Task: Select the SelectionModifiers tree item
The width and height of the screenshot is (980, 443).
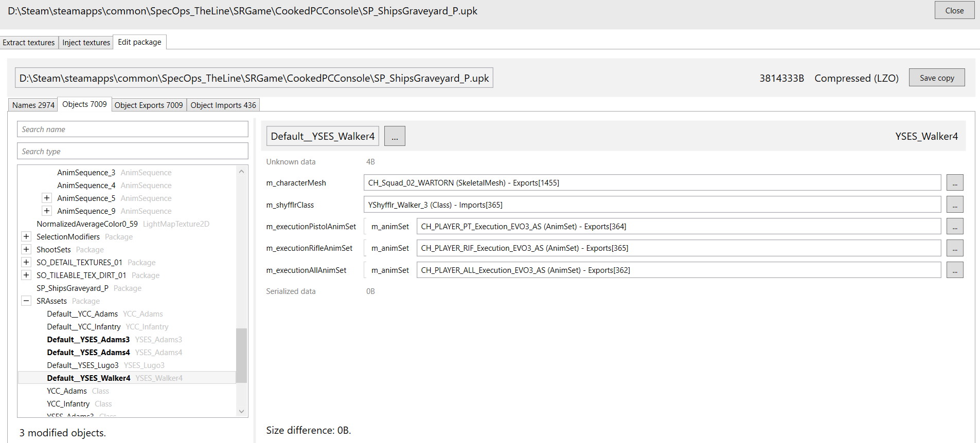Action: tap(68, 237)
